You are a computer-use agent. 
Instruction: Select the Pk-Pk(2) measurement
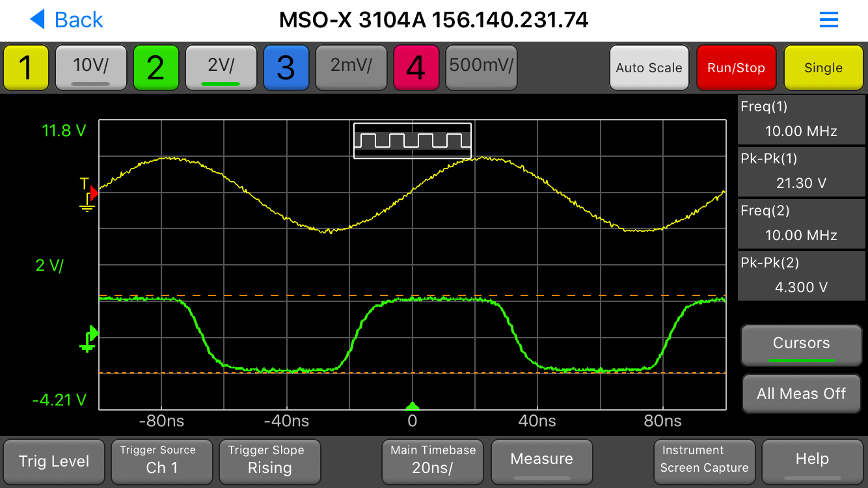[801, 275]
